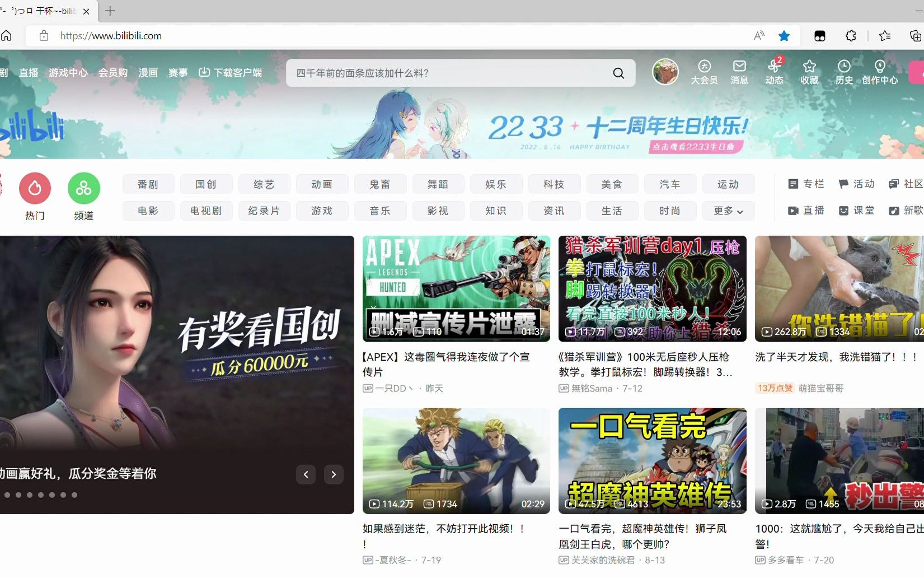Click the site lock info icon

point(44,36)
